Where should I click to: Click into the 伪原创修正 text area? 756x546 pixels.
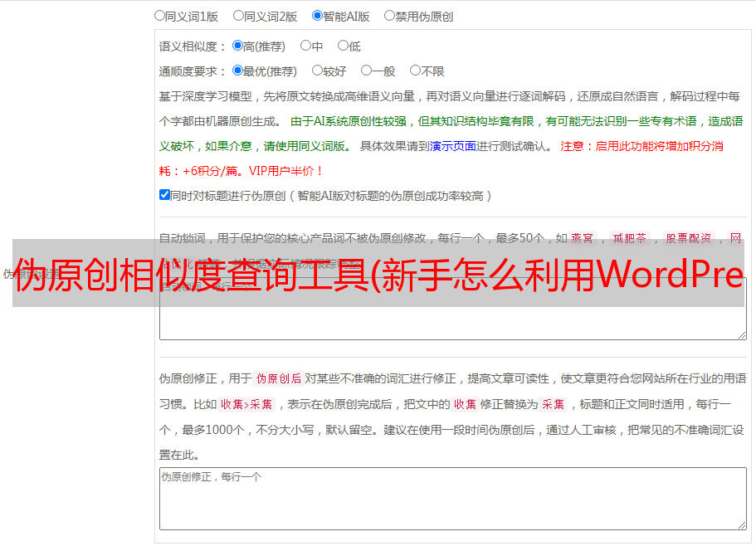(453, 499)
